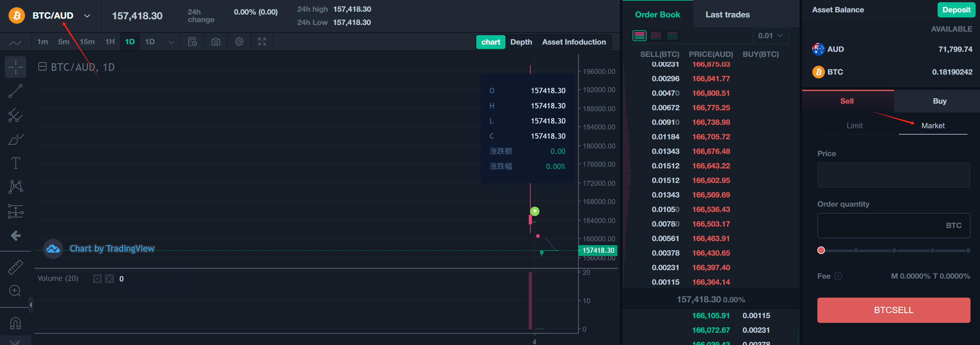
Task: Enable the magnet snapping tool
Action: pyautogui.click(x=15, y=323)
